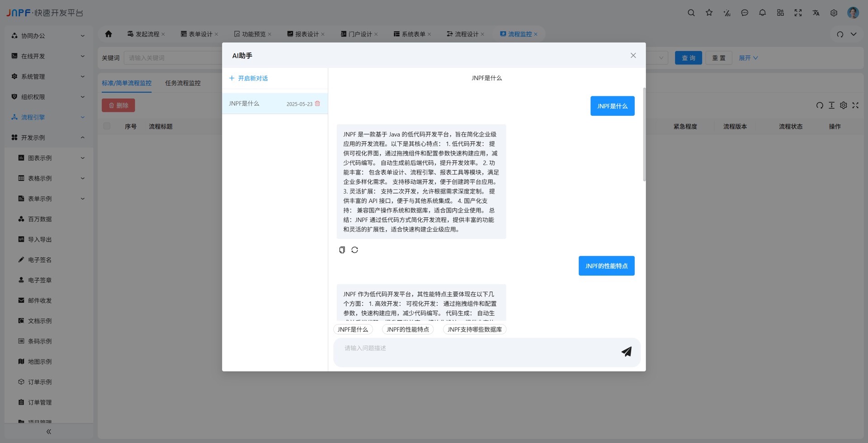This screenshot has width=868, height=443.
Task: Open the apps grid icon in header
Action: [780, 13]
